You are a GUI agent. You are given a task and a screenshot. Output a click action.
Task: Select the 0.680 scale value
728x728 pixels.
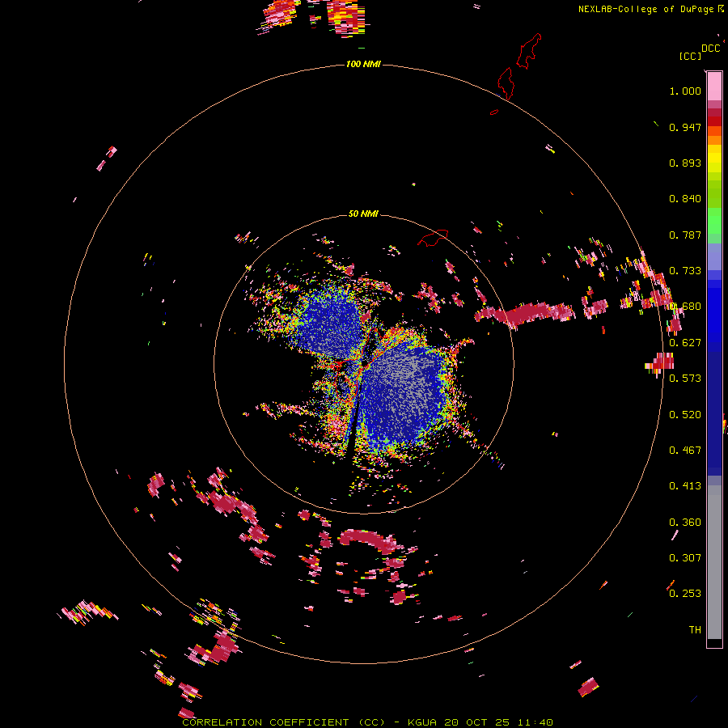(x=685, y=307)
